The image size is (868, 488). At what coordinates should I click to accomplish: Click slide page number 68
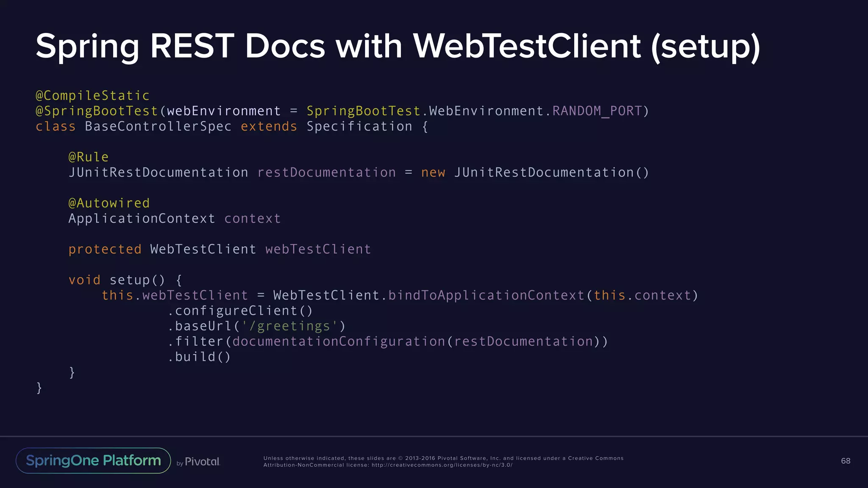pos(845,461)
